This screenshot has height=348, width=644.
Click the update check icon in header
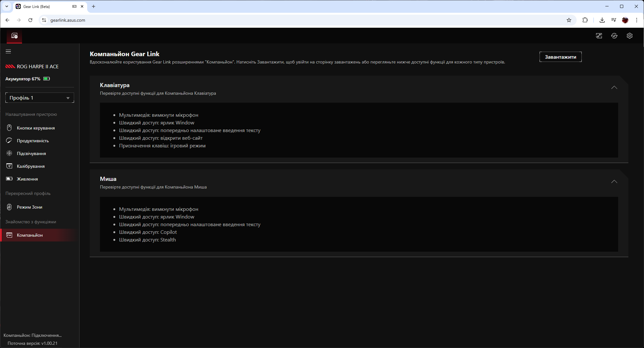[x=614, y=36]
